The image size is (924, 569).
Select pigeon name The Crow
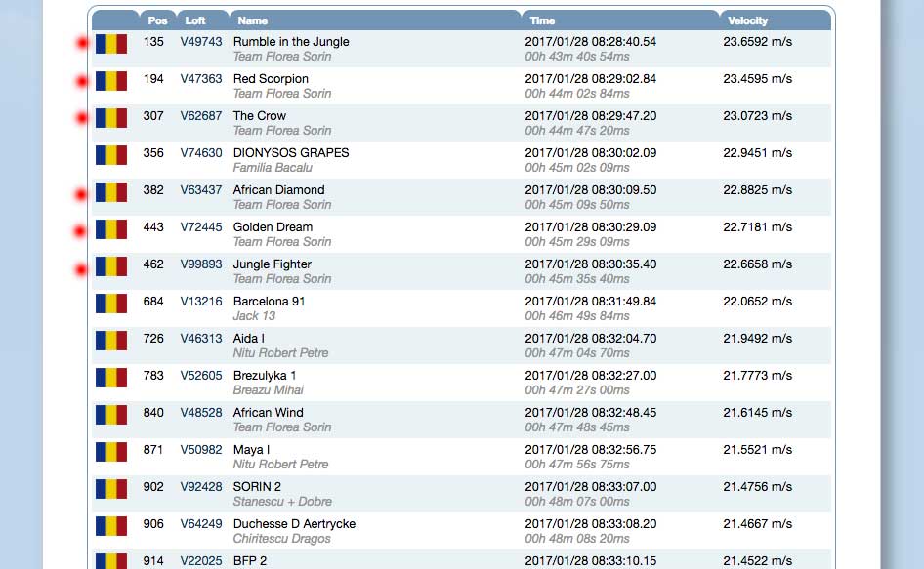point(259,116)
